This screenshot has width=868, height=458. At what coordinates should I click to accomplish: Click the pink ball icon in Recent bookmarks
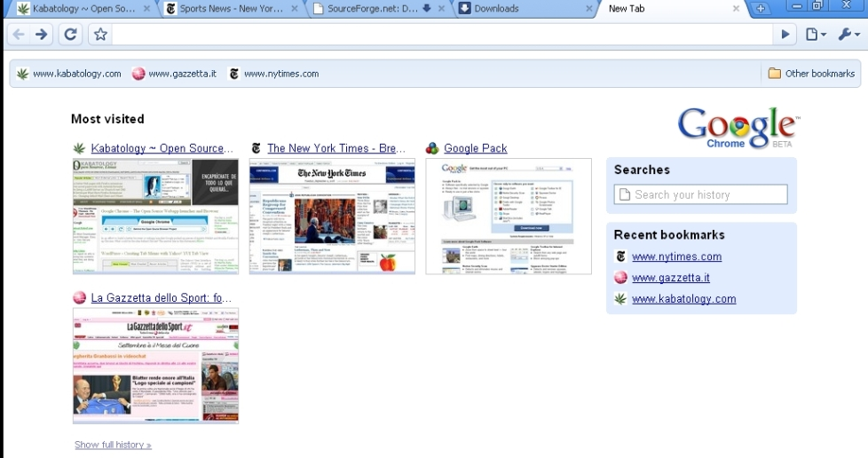[x=620, y=278]
